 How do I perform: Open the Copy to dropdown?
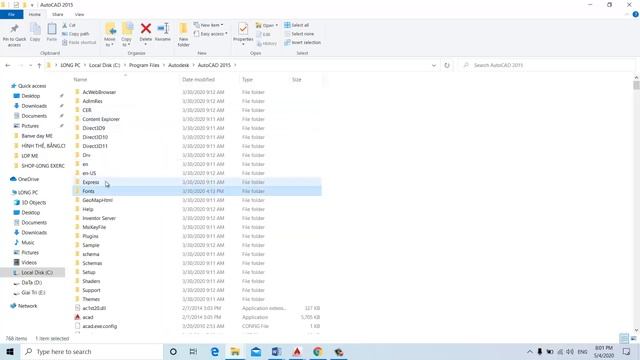(x=127, y=34)
